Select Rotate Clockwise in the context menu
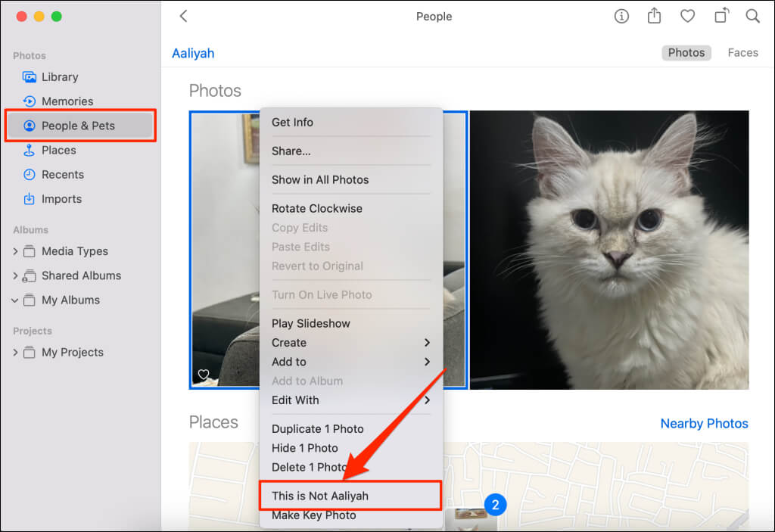The height and width of the screenshot is (532, 775). point(350,208)
